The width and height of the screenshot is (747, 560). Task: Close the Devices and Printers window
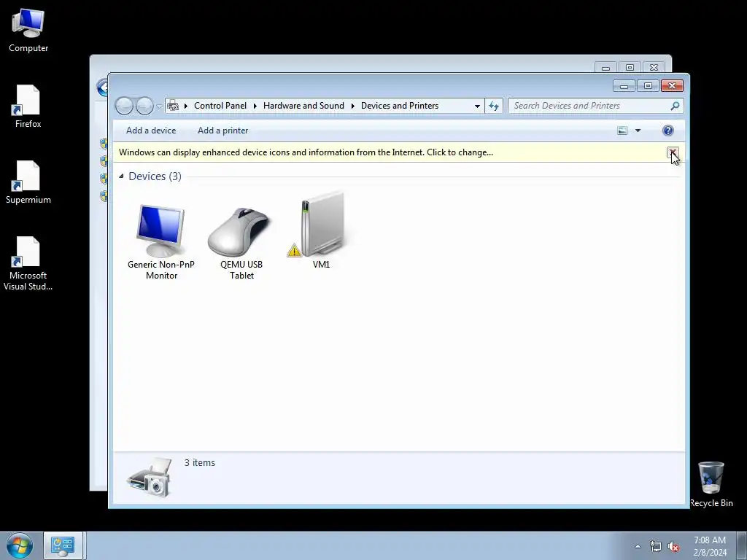[672, 86]
